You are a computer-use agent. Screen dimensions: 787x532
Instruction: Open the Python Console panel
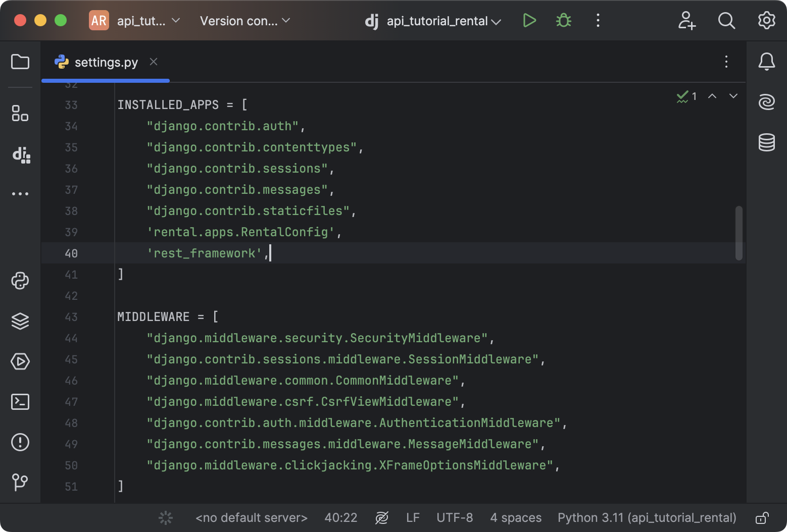tap(20, 281)
